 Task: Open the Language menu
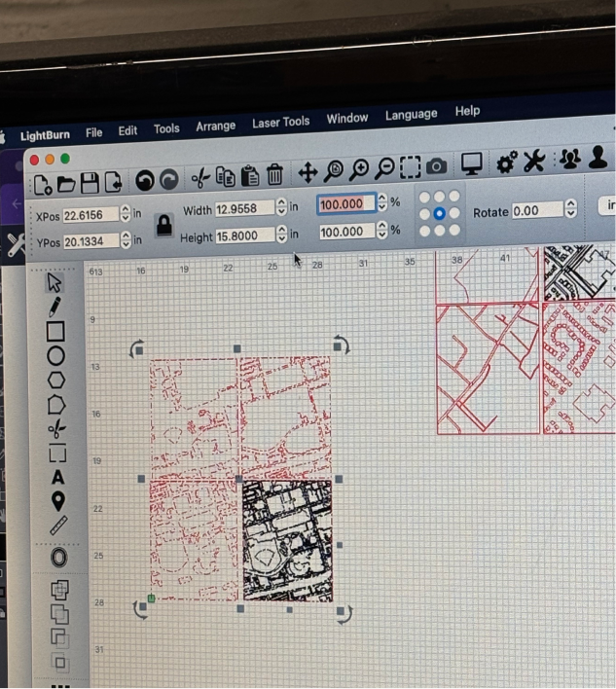tap(412, 115)
